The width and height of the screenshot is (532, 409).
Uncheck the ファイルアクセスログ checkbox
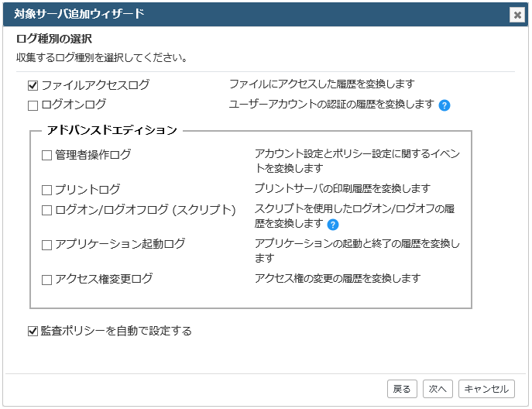[33, 85]
